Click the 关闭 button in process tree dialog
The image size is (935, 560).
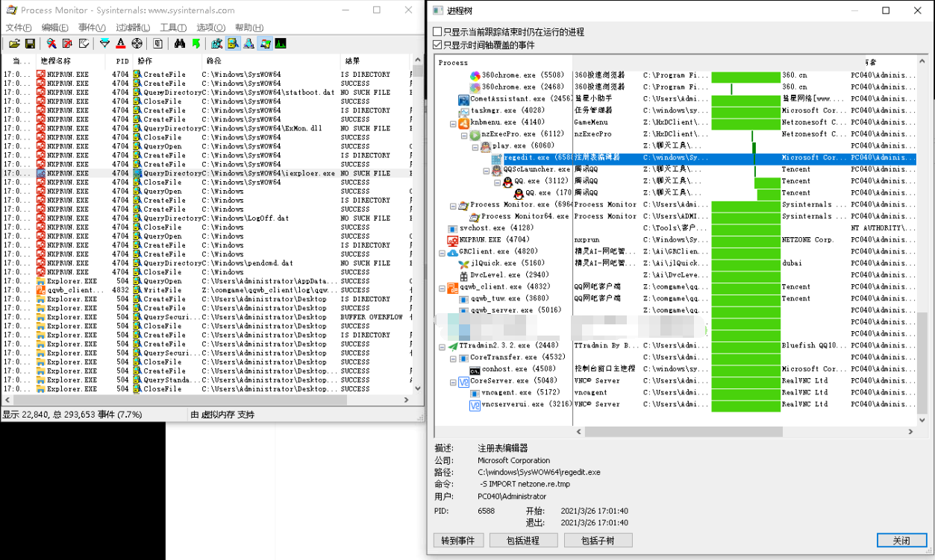pyautogui.click(x=901, y=541)
